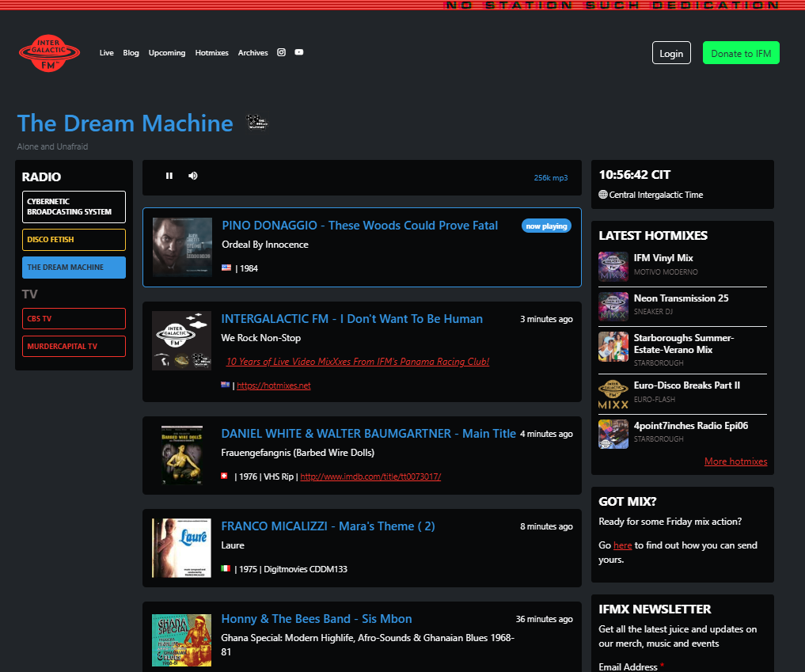805x672 pixels.
Task: Click the Email Address field in the newsletter form
Action: (x=628, y=667)
